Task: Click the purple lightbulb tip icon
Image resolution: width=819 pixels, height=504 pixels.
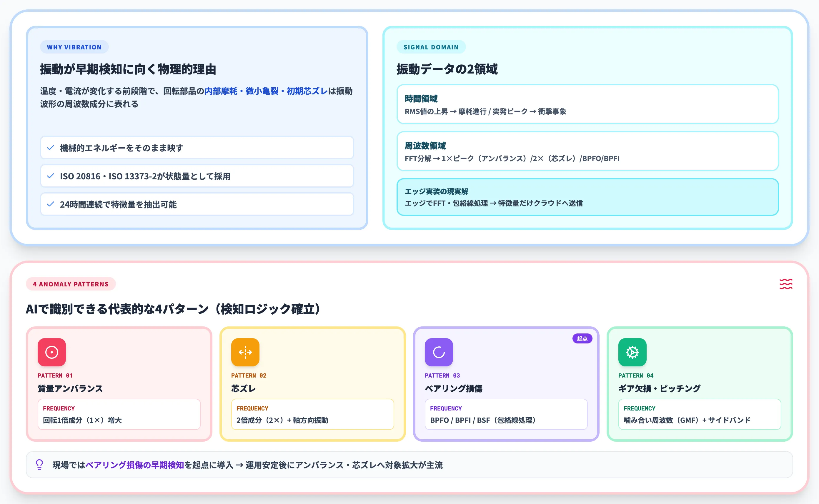Action: point(39,465)
